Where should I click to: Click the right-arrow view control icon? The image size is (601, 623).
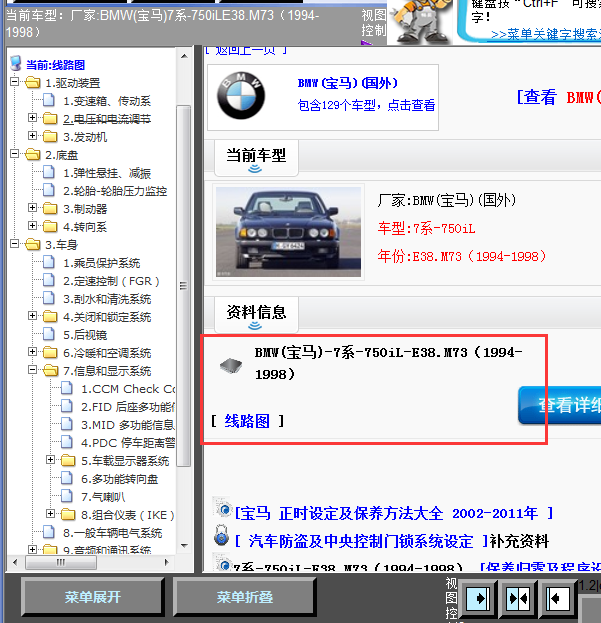point(478,598)
